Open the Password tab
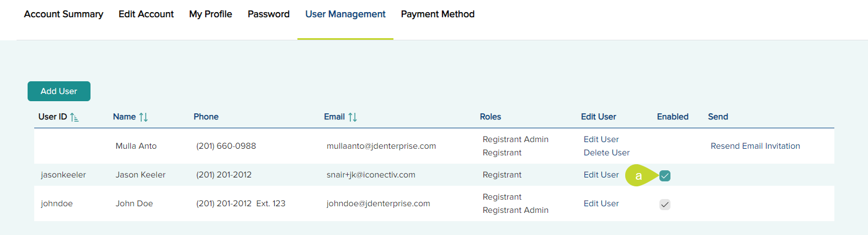The height and width of the screenshot is (235, 868). [269, 14]
